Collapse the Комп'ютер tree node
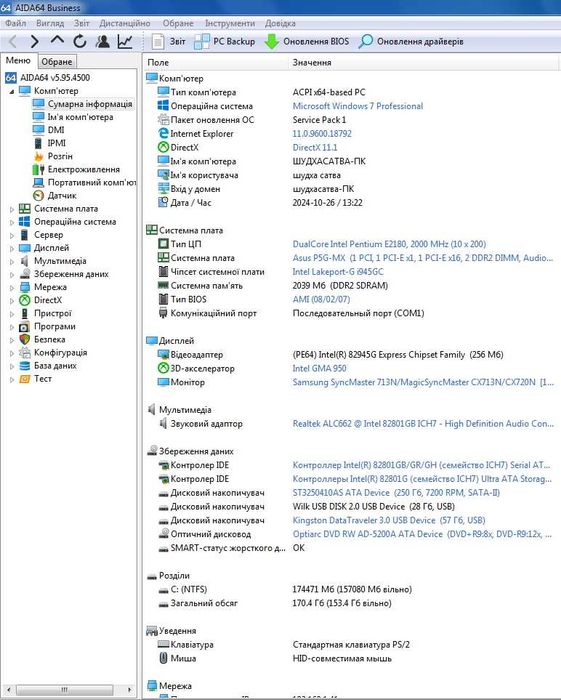This screenshot has width=561, height=700. point(12,91)
